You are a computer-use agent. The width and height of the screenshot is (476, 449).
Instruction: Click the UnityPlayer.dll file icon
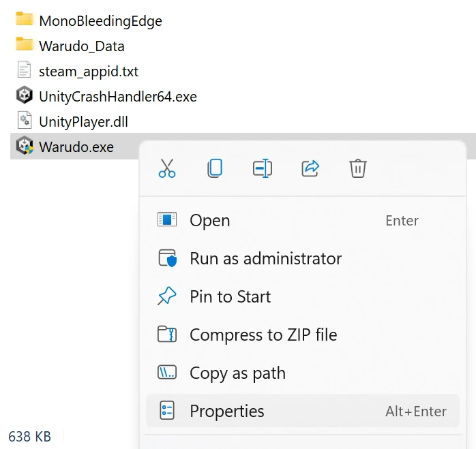click(25, 120)
